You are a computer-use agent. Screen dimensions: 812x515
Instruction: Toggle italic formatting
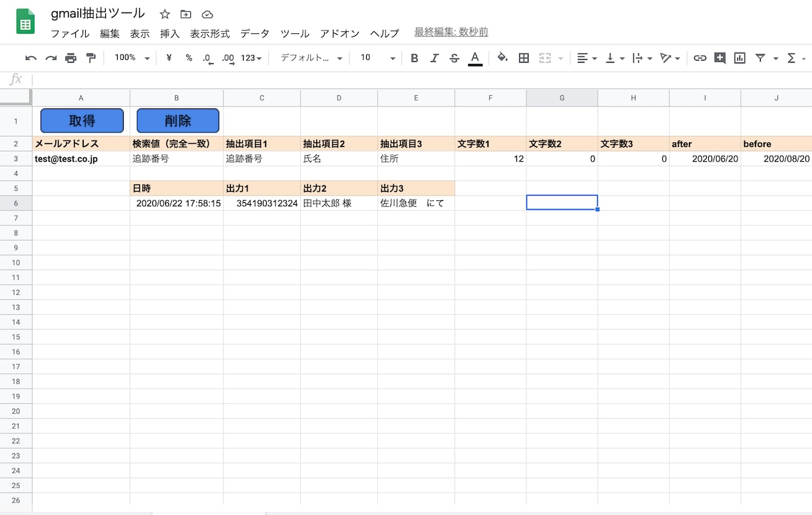435,59
